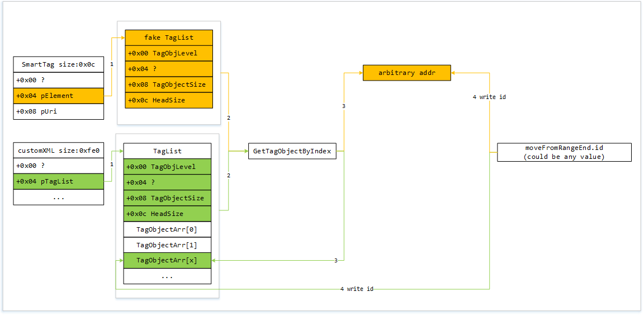
Task: Click the green TagObjectArr[x] entry
Action: click(x=167, y=261)
